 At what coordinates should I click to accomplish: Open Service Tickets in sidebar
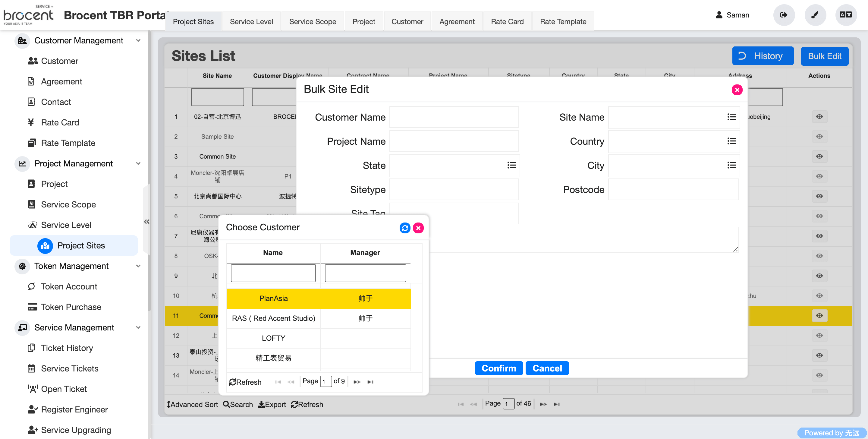pos(69,368)
